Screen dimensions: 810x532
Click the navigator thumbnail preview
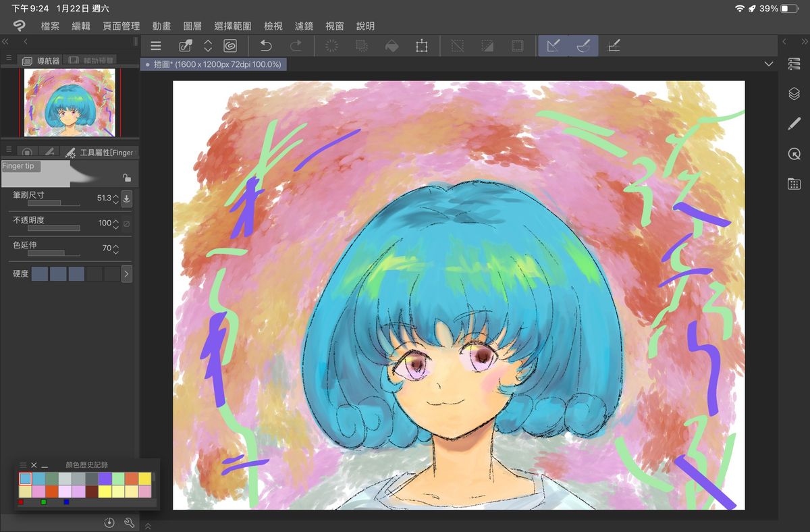click(70, 102)
